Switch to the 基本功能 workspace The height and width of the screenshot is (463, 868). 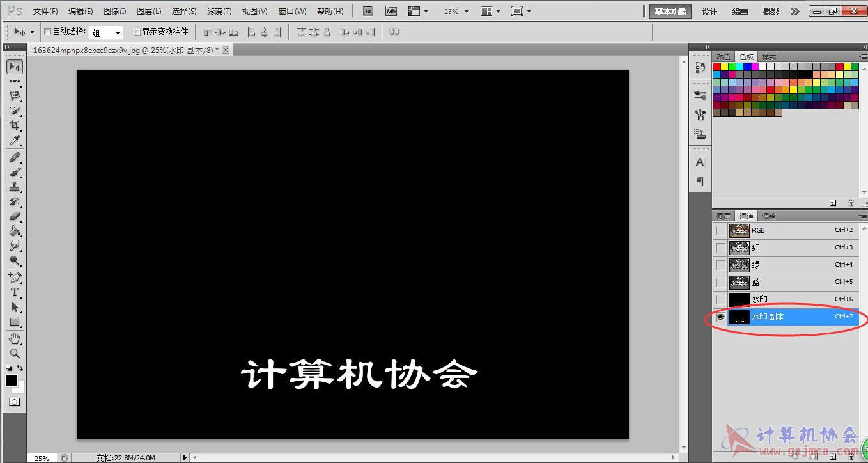click(670, 12)
